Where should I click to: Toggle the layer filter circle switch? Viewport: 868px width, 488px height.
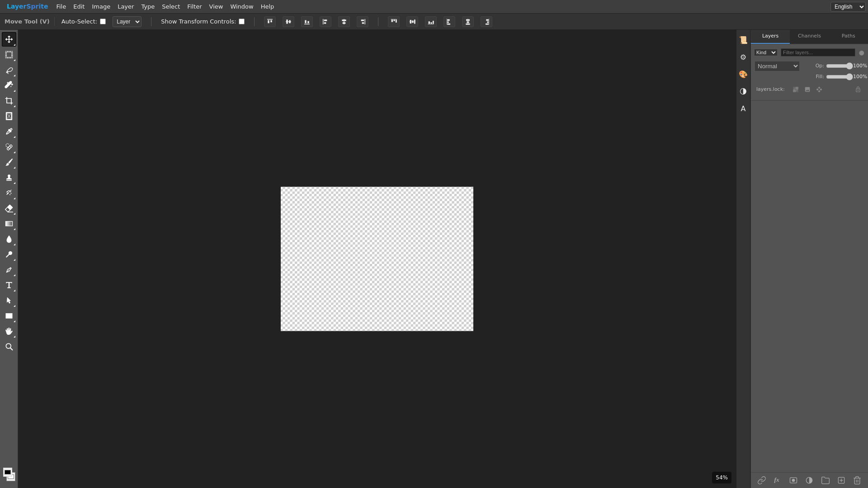tap(861, 53)
